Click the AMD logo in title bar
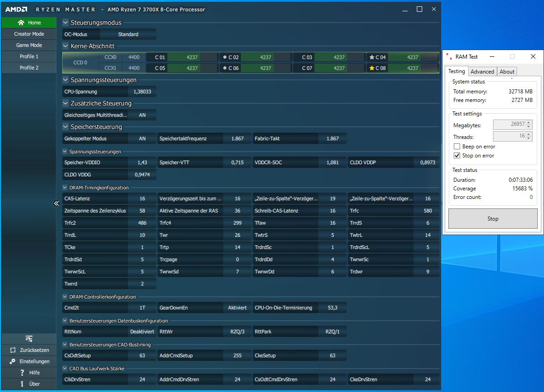 16,9
